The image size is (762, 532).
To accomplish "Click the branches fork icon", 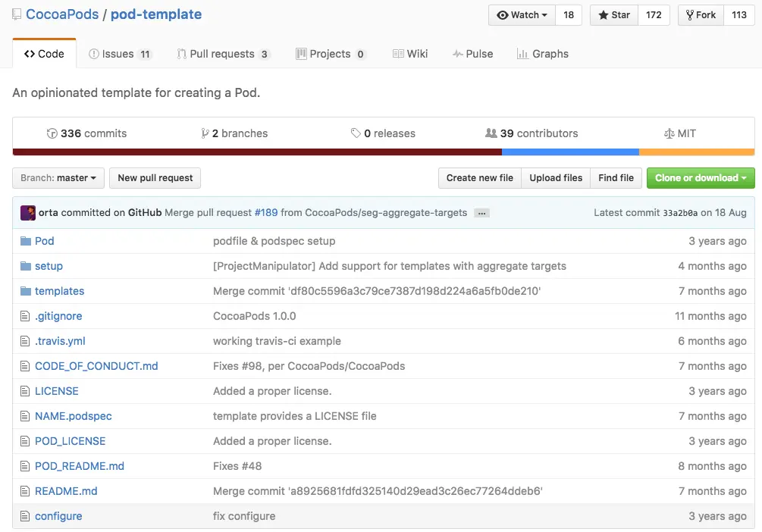I will tap(205, 133).
